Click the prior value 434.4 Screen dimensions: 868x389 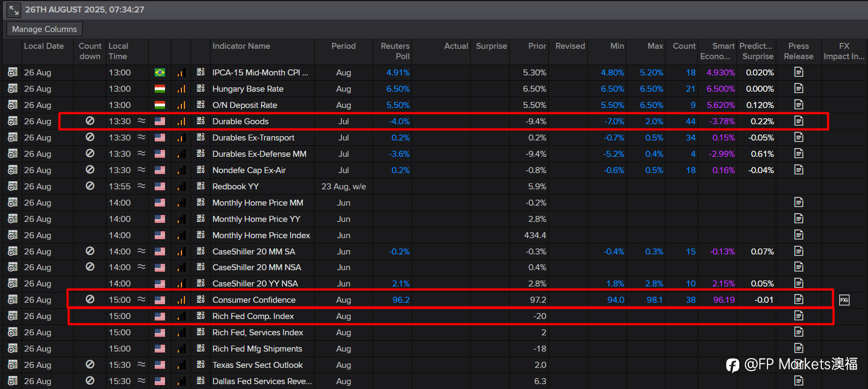535,235
